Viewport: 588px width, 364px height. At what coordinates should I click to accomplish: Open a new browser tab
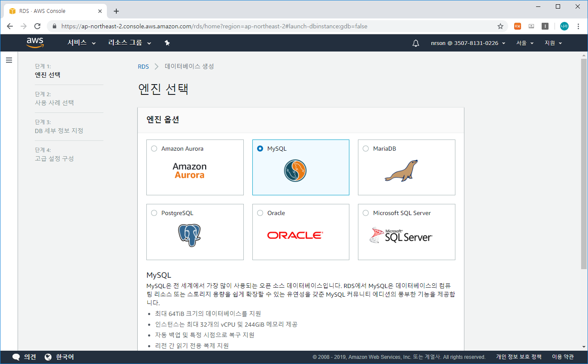[116, 11]
